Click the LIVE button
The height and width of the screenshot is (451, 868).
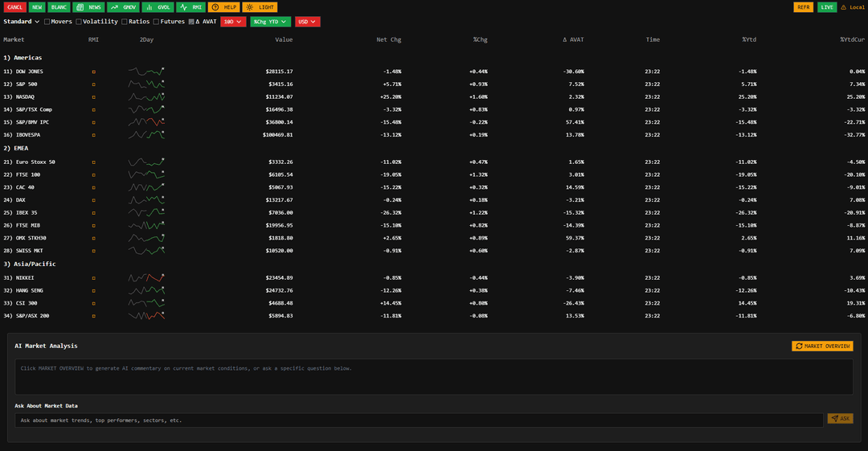(x=827, y=7)
